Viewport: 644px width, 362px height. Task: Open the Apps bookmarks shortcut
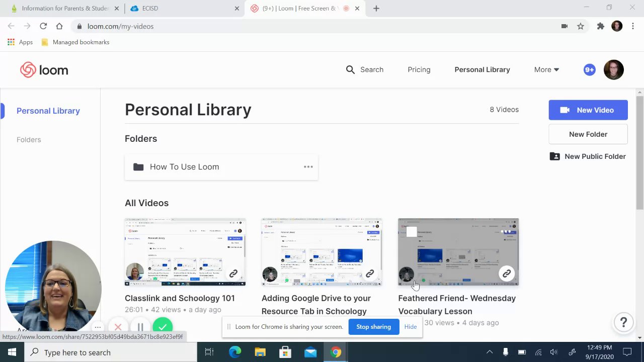[x=20, y=42]
